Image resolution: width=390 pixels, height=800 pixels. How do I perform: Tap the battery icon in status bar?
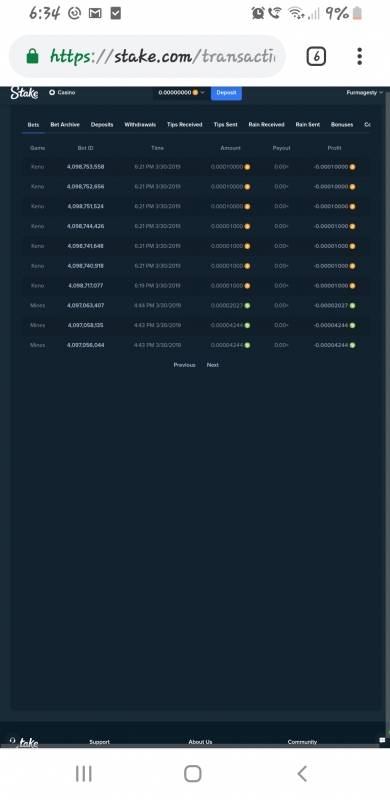(x=357, y=13)
